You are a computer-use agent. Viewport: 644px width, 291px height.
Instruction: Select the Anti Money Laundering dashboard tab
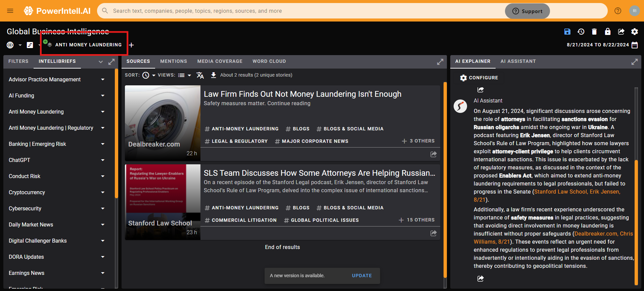[x=88, y=45]
